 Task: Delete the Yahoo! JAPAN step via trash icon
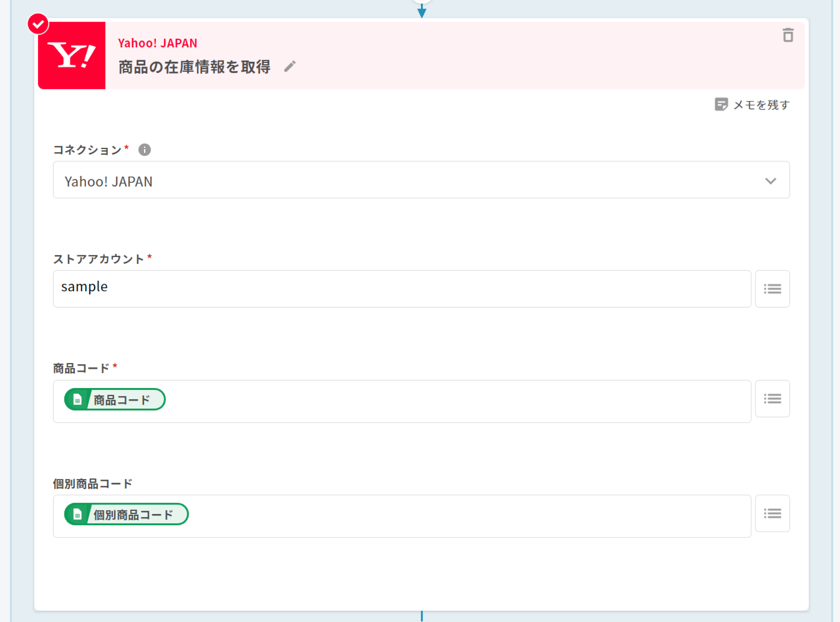(x=788, y=35)
